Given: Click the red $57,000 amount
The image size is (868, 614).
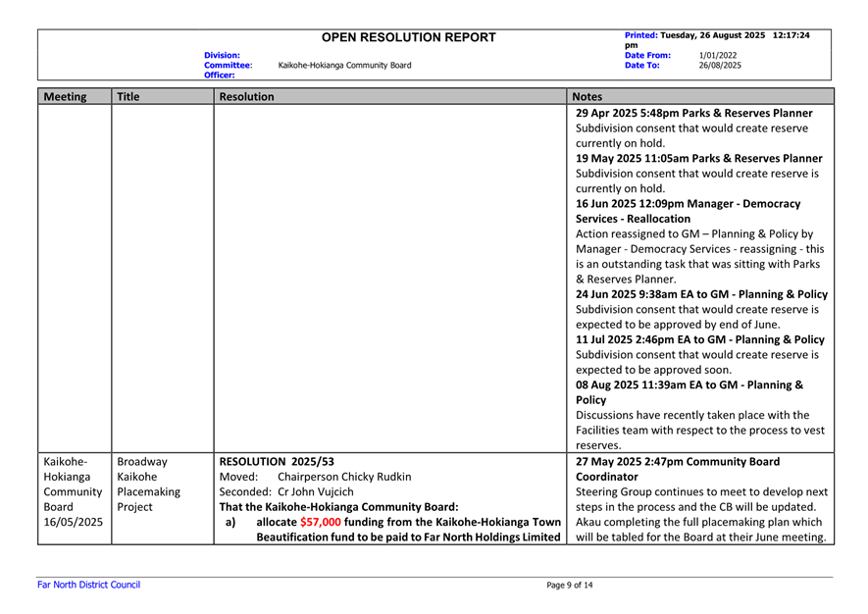Looking at the screenshot, I should (321, 522).
